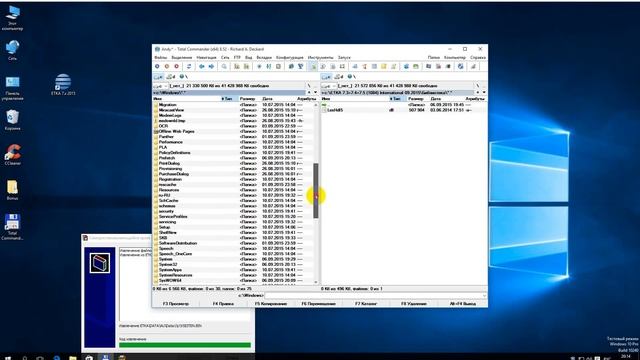Open File Explorer from the taskbar
This screenshot has width=640, height=360.
(73, 358)
